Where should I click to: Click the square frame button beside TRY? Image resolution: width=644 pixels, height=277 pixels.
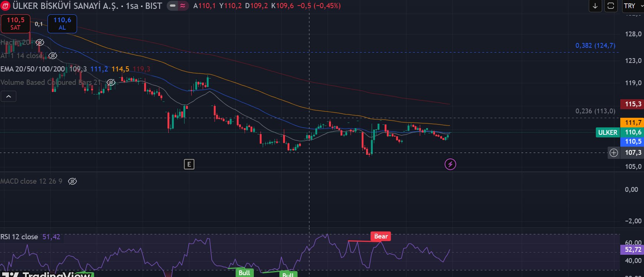point(611,6)
